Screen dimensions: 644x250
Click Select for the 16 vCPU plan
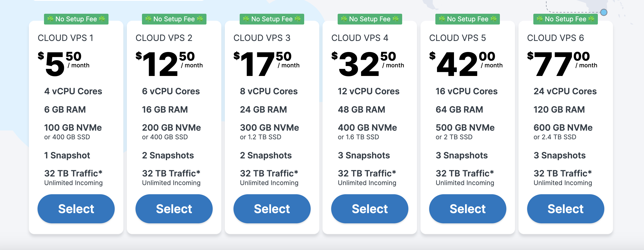pos(468,209)
